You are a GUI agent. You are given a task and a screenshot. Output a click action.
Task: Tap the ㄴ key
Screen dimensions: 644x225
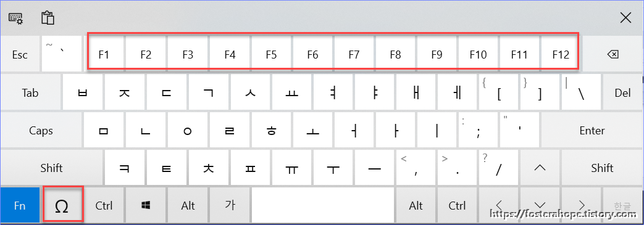pyautogui.click(x=145, y=130)
